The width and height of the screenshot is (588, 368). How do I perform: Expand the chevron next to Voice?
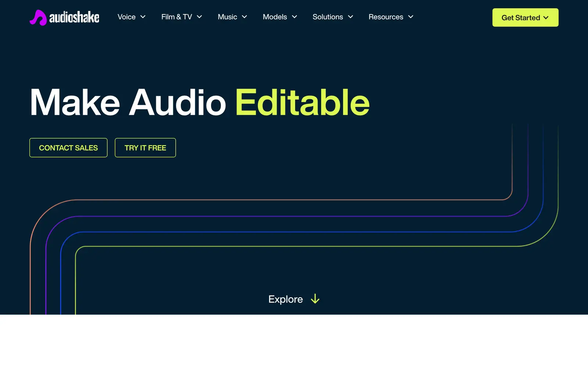point(143,17)
